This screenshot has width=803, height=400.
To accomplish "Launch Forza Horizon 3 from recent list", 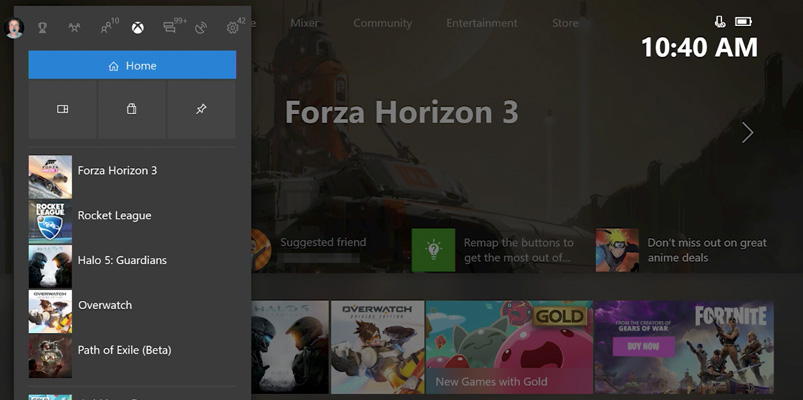I will coord(117,171).
